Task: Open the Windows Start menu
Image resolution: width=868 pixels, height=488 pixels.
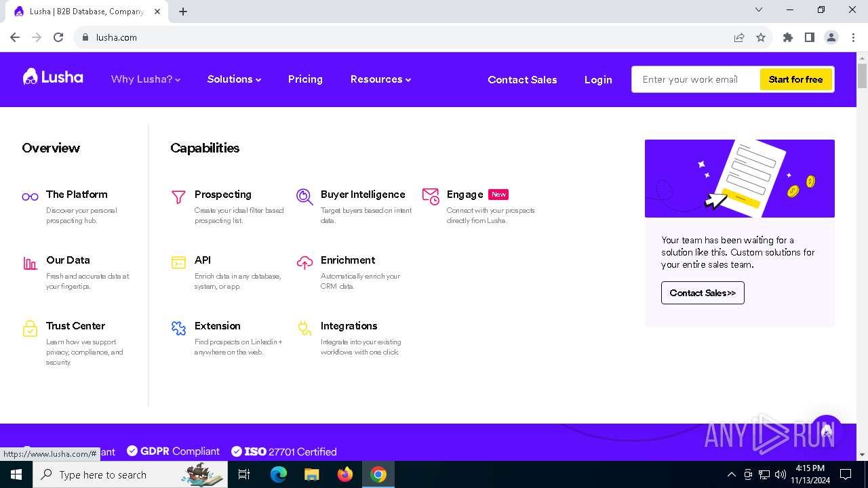Action: click(x=16, y=474)
